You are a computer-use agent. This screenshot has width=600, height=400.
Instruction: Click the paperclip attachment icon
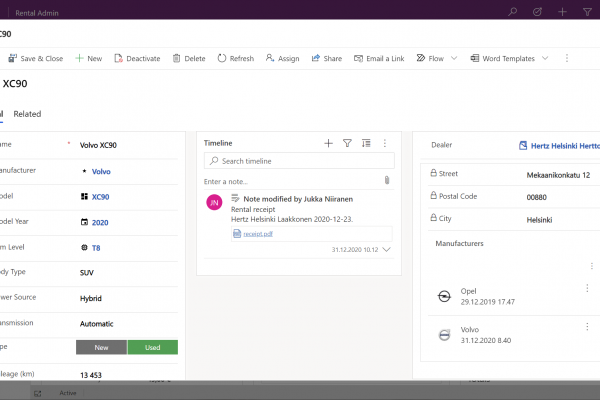[x=387, y=180]
